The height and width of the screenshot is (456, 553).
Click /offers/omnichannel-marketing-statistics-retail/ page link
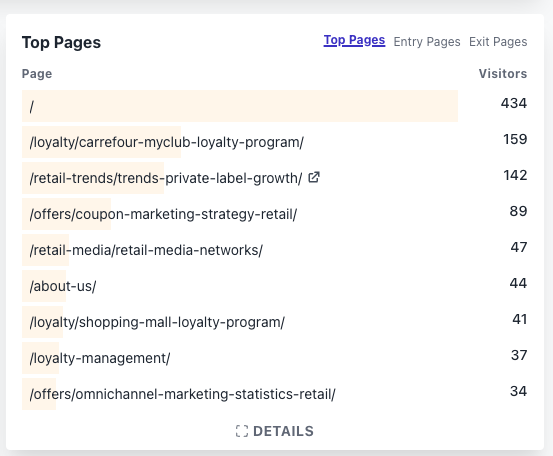coord(182,394)
